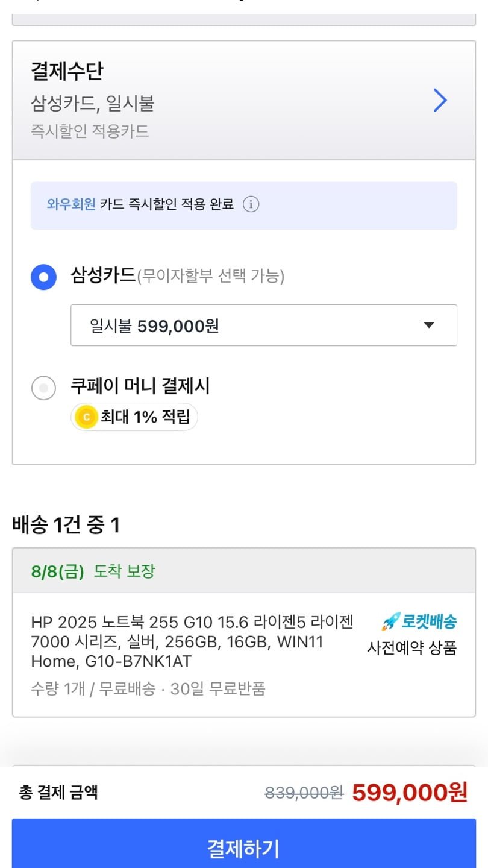The image size is (488, 868).
Task: Tap the 배송 1건 중 1 heading
Action: point(66,525)
